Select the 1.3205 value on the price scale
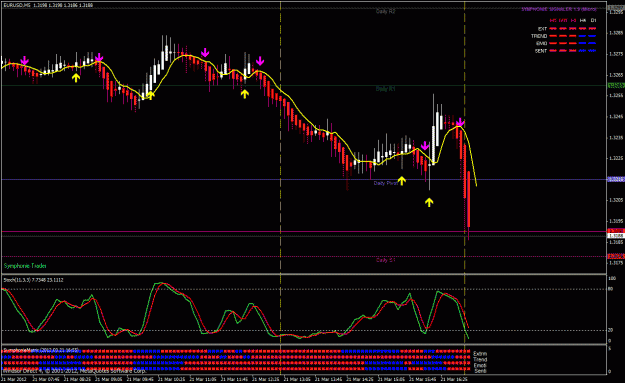Viewport: 625px width, 383px height. [616, 200]
